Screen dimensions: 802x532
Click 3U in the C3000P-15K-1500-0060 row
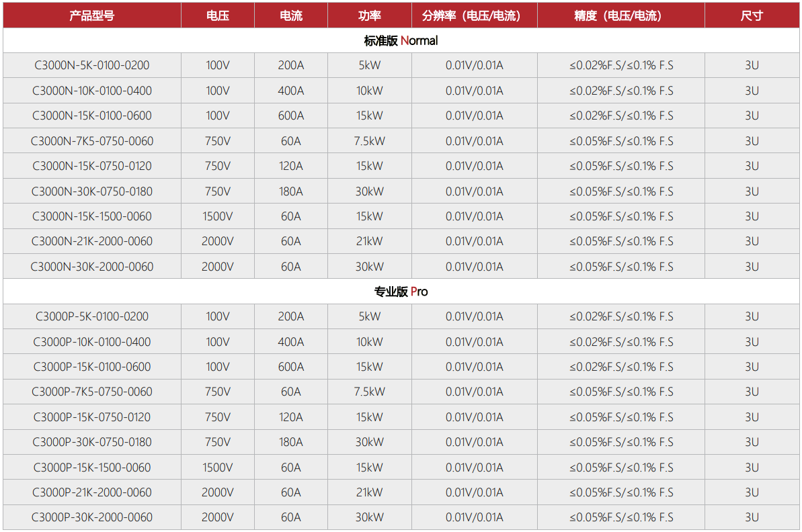tap(752, 468)
